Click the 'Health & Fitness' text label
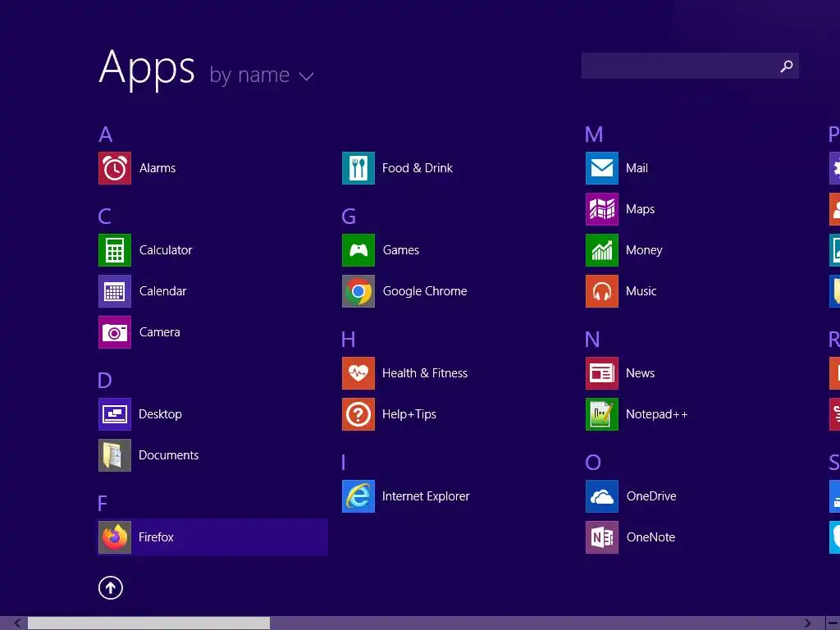 [x=425, y=373]
